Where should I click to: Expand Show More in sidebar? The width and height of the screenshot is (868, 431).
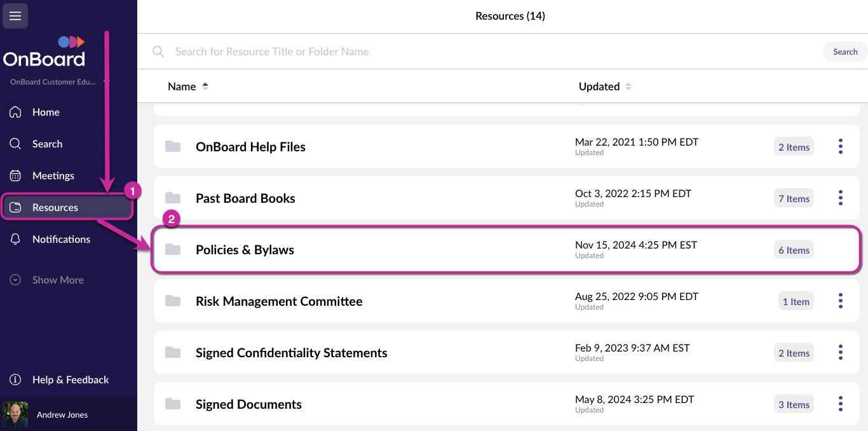coord(57,280)
